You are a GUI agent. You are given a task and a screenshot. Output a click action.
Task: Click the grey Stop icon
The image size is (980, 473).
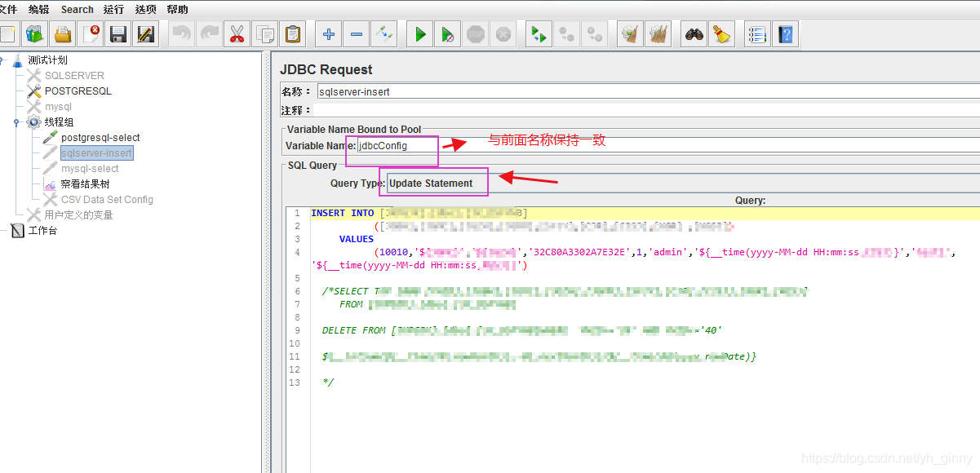[476, 34]
